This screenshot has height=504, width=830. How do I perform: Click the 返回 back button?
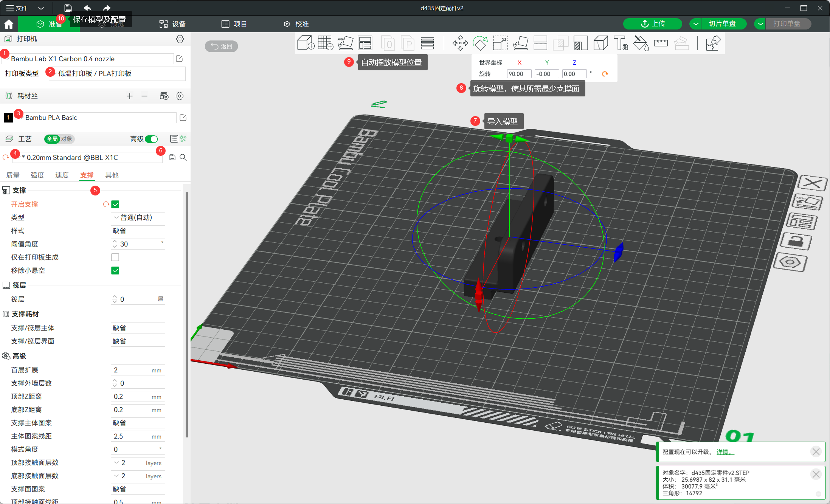point(222,46)
